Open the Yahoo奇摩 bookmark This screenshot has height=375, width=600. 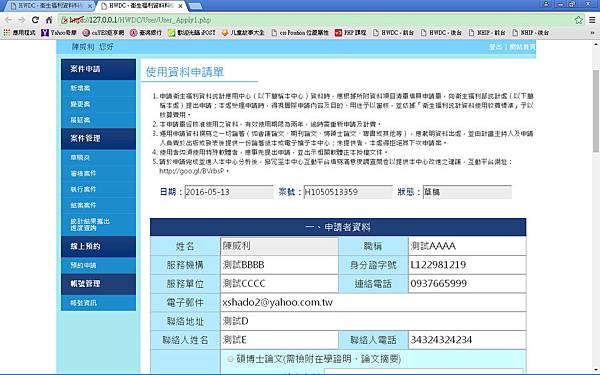point(59,33)
